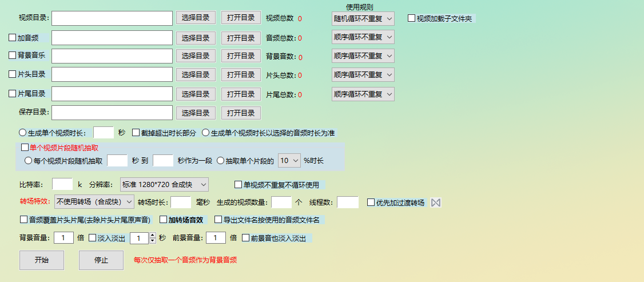Select 抽取单个片段的 radio button
The image size is (644, 282).
tap(220, 161)
